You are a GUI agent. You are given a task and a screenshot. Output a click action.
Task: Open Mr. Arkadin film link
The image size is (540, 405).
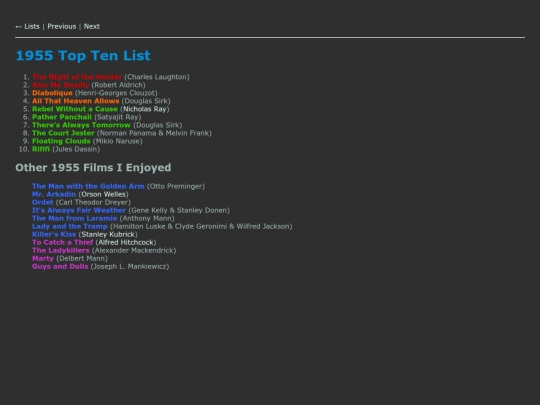click(54, 194)
